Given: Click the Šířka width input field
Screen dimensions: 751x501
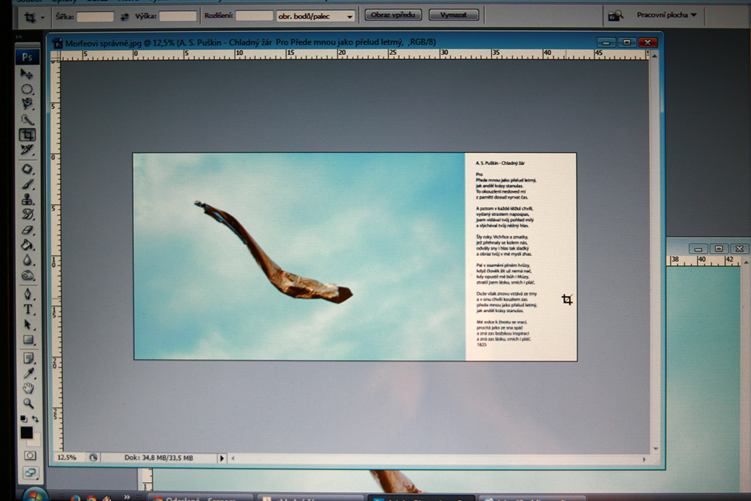Looking at the screenshot, I should click(95, 17).
